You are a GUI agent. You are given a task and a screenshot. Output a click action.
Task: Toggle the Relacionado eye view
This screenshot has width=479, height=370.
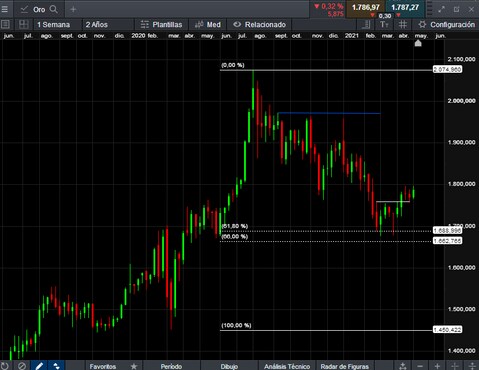pos(259,25)
